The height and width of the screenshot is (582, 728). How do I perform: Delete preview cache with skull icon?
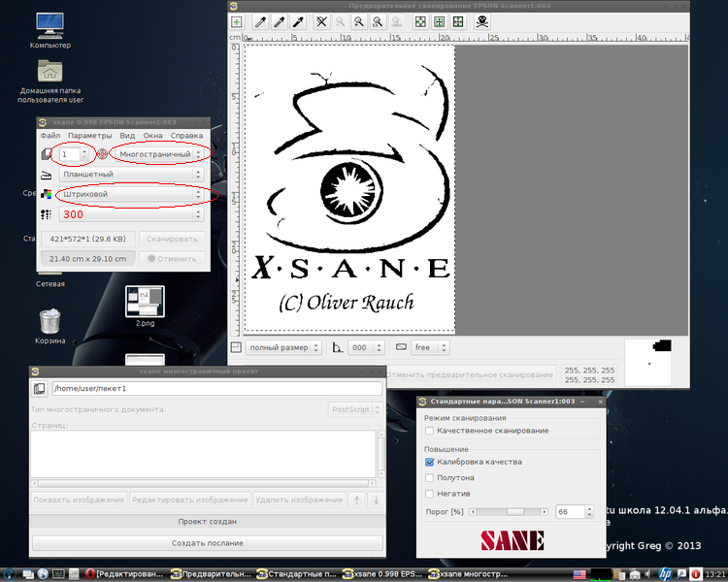click(482, 21)
